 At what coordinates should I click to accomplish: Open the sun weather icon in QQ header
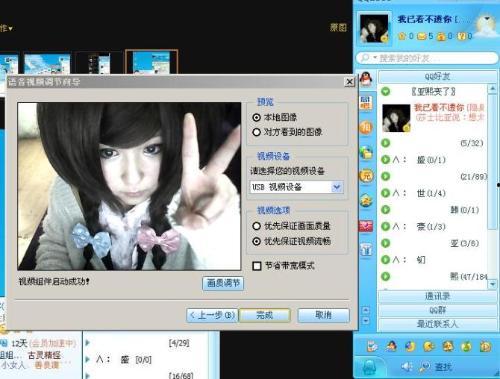pos(485,25)
